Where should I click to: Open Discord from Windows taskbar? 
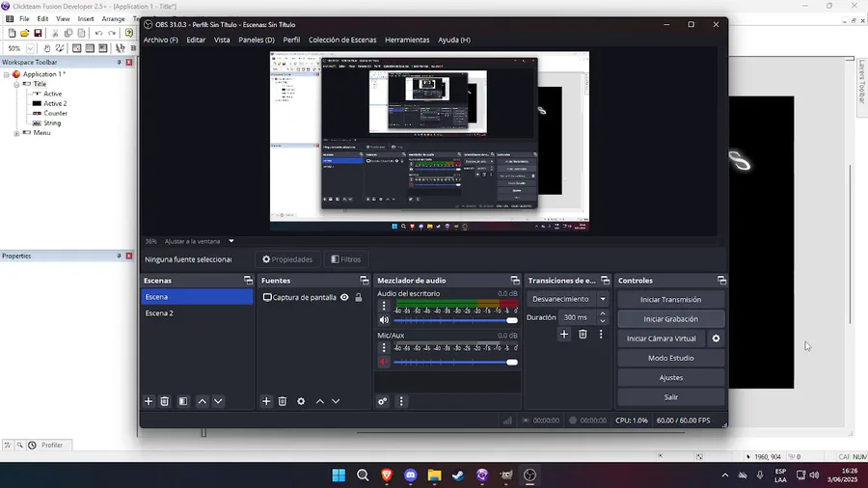tap(410, 474)
